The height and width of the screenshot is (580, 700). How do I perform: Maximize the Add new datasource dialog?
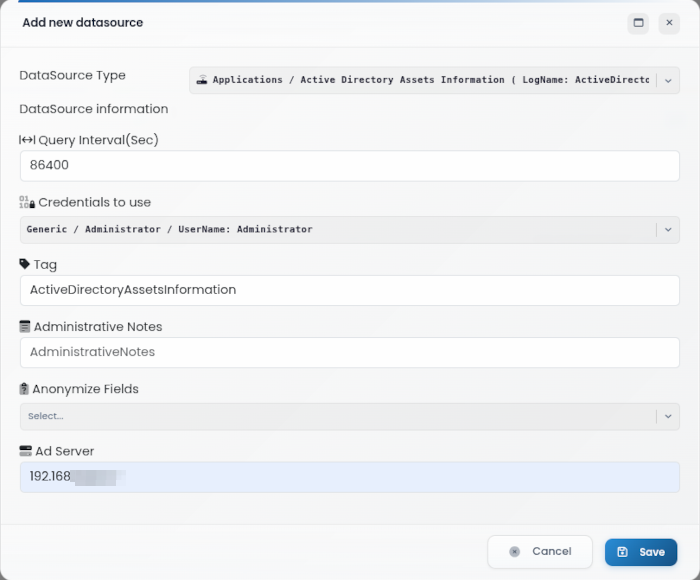(x=638, y=23)
